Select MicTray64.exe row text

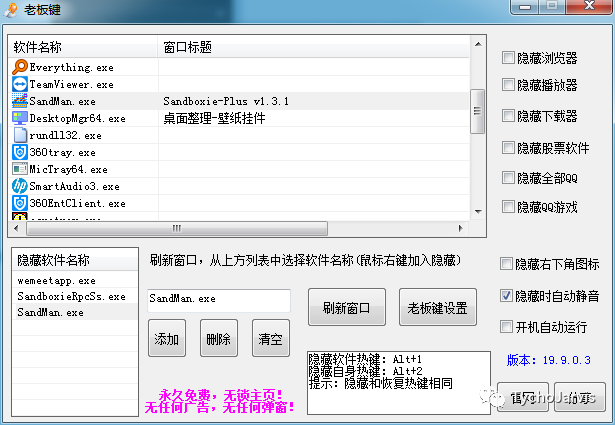pos(68,169)
